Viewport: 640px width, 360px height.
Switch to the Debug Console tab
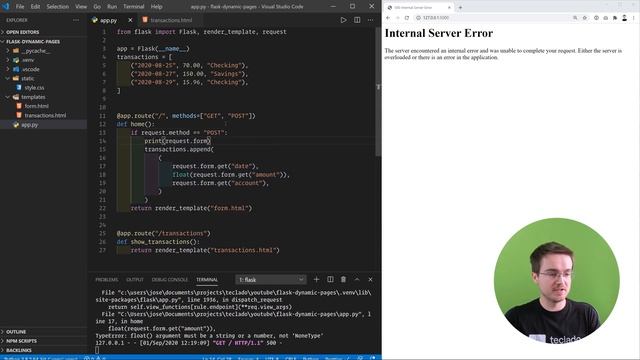pyautogui.click(x=170, y=280)
